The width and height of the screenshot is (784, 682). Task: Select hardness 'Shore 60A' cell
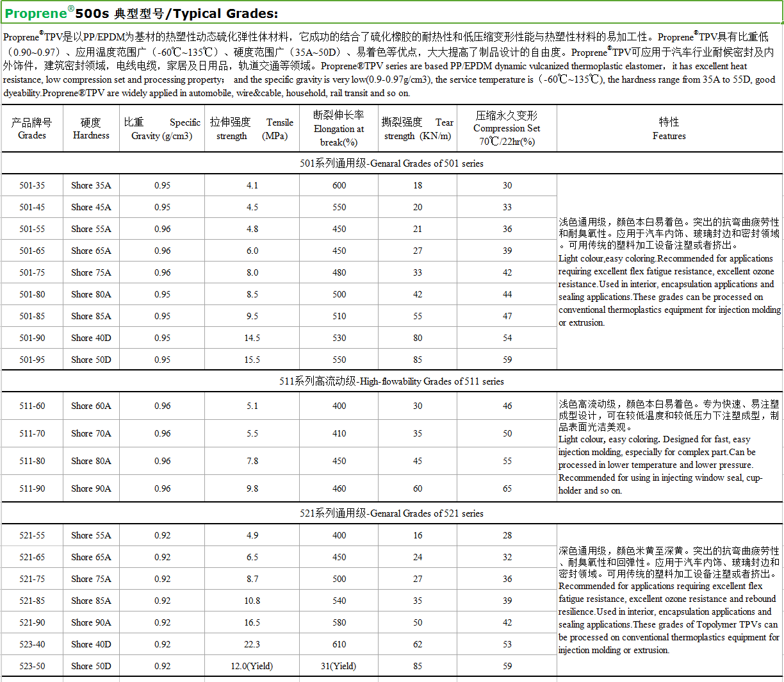pyautogui.click(x=91, y=406)
